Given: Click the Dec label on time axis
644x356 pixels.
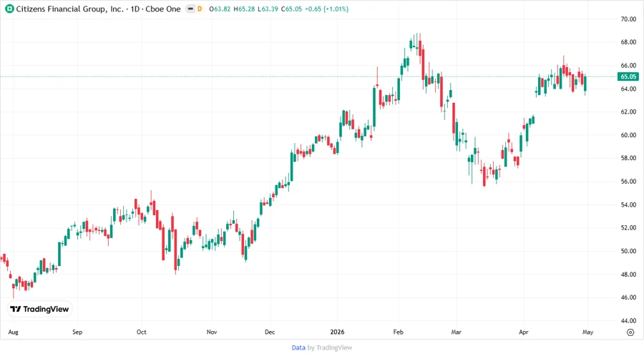Looking at the screenshot, I should (x=270, y=332).
